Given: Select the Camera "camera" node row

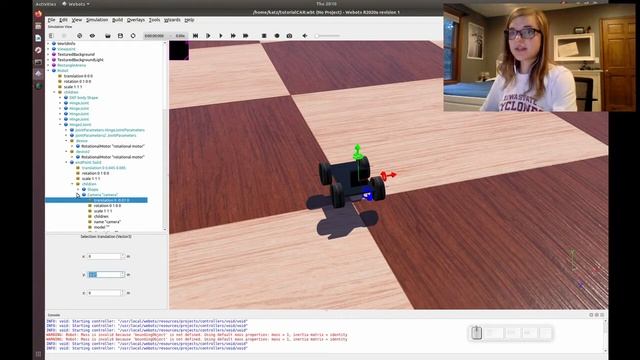Looking at the screenshot, I should [102, 195].
